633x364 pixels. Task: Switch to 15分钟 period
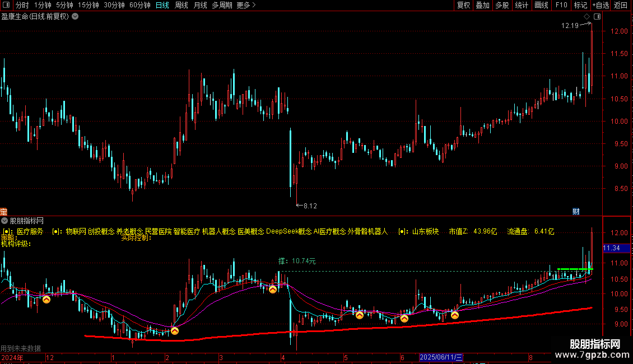89,5
